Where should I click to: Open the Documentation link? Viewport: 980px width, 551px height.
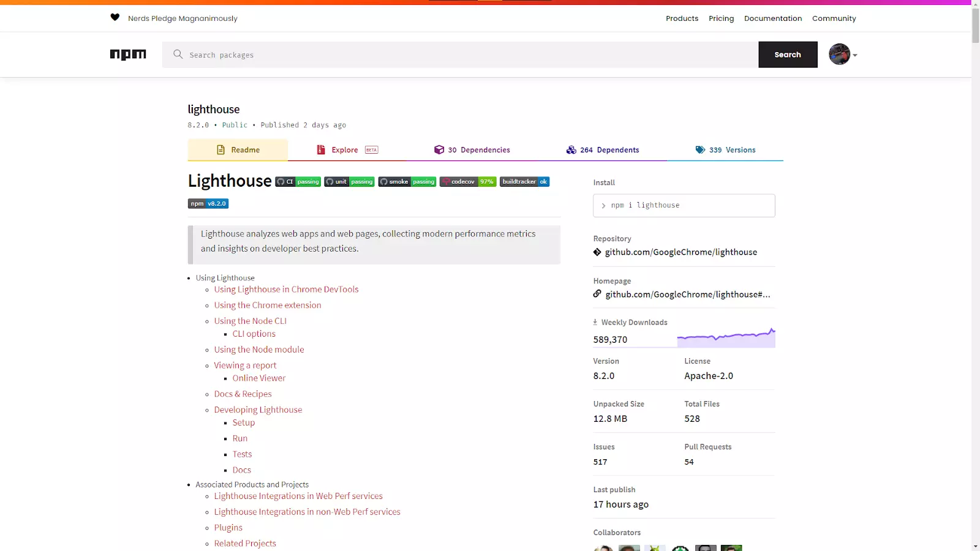coord(773,18)
